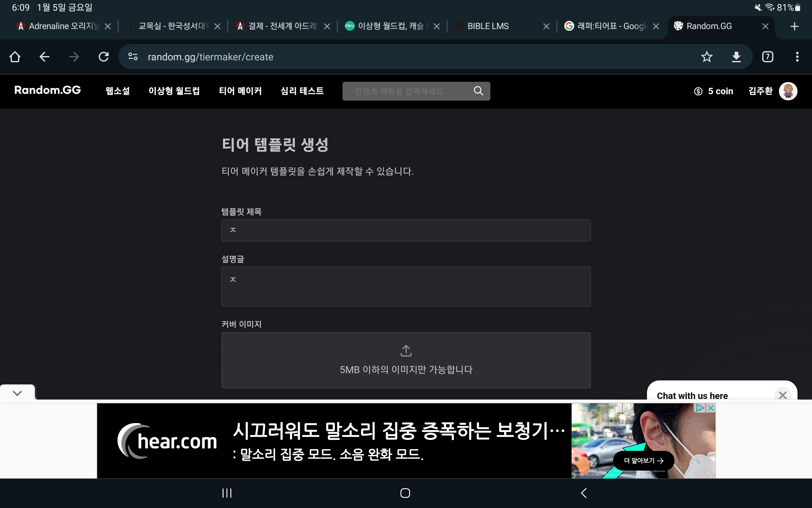Open the 웹소설 menu
The width and height of the screenshot is (812, 508).
pos(117,91)
